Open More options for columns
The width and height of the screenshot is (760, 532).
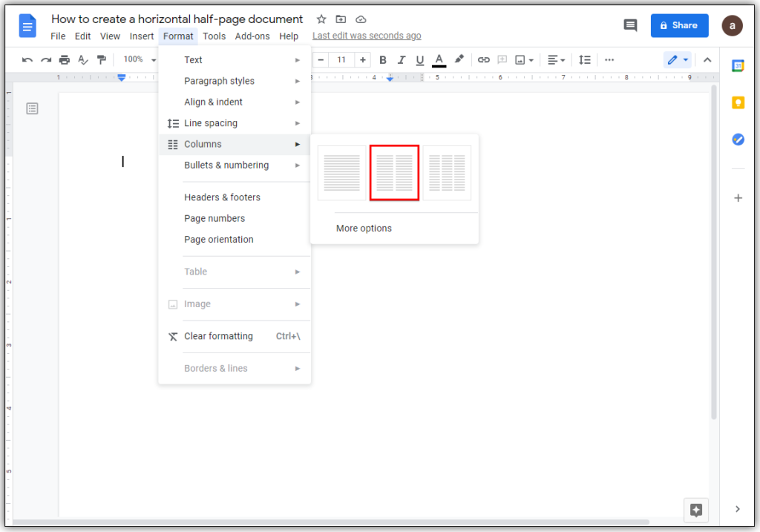364,228
